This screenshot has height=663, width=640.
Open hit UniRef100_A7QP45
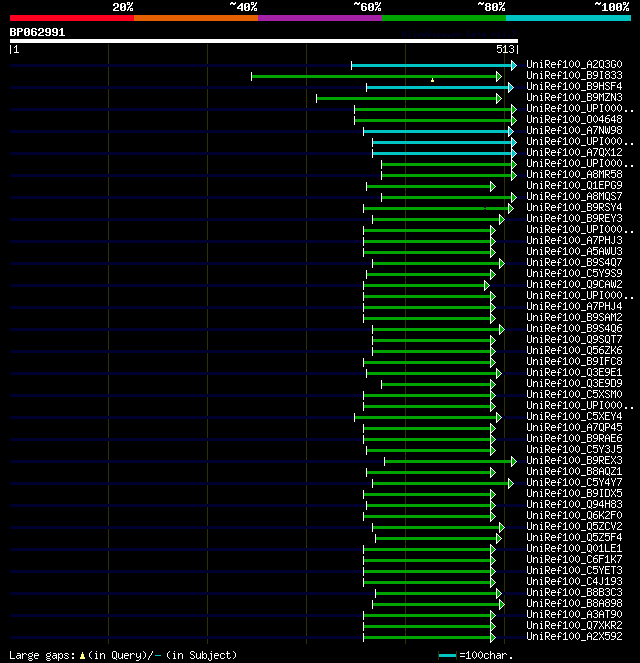click(x=574, y=427)
